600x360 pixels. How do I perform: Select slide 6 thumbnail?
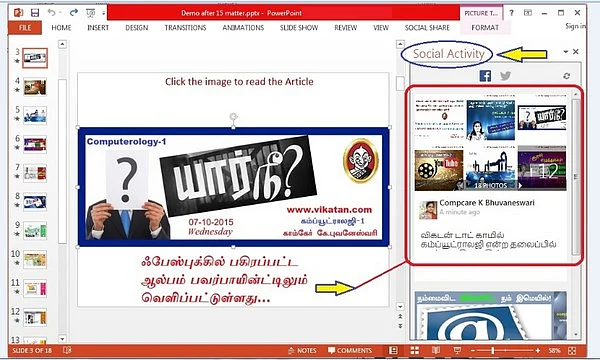coord(35,144)
